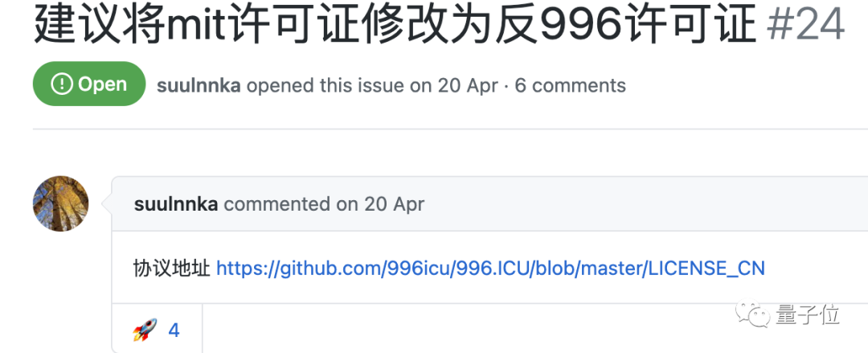
Task: Open suulnnka's avatar beside the comment
Action: click(x=61, y=204)
